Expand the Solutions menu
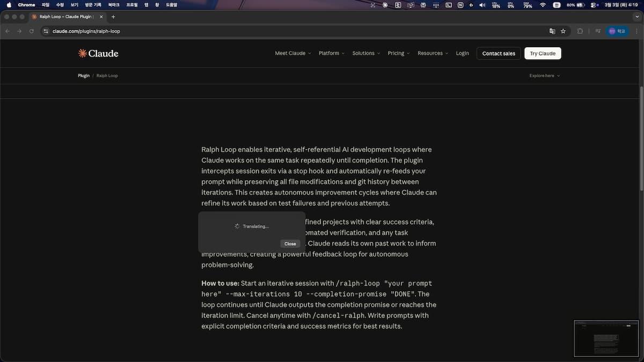Viewport: 644px width, 362px height. [x=366, y=53]
